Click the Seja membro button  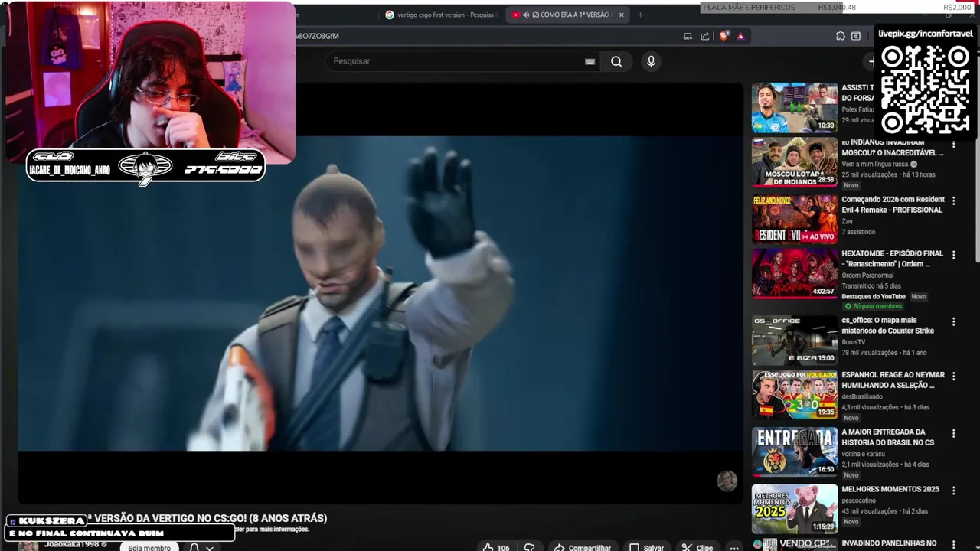[149, 547]
